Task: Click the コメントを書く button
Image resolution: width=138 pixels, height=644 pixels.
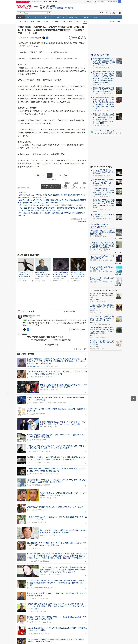Action: pos(69,311)
